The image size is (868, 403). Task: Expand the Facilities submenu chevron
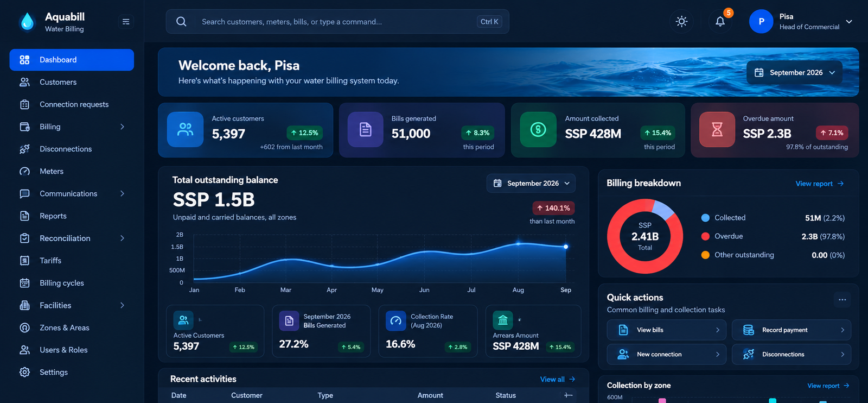tap(122, 305)
